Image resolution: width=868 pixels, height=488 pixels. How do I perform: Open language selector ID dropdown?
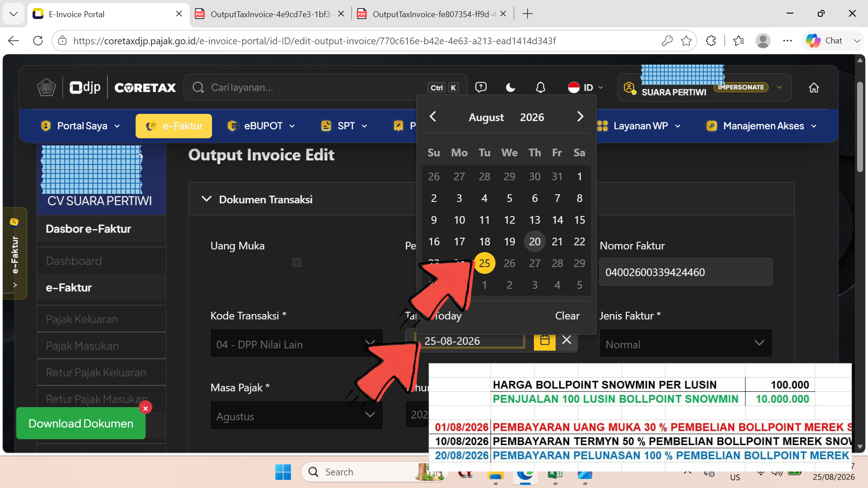(x=585, y=87)
